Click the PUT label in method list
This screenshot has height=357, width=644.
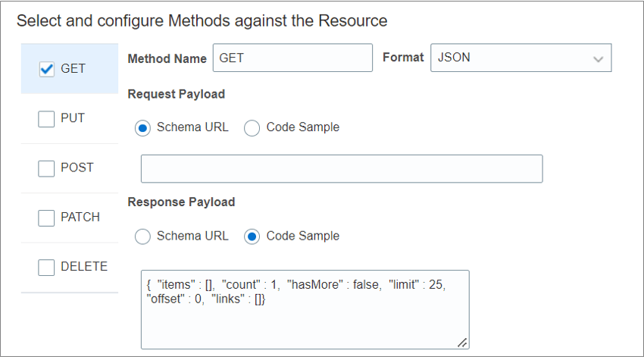(73, 118)
